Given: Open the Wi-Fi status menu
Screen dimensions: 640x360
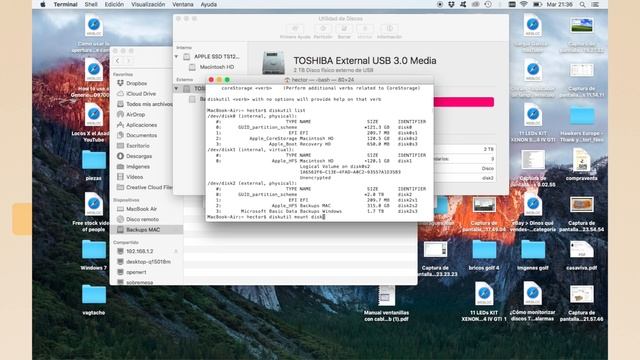Looking at the screenshot, I should 524,4.
